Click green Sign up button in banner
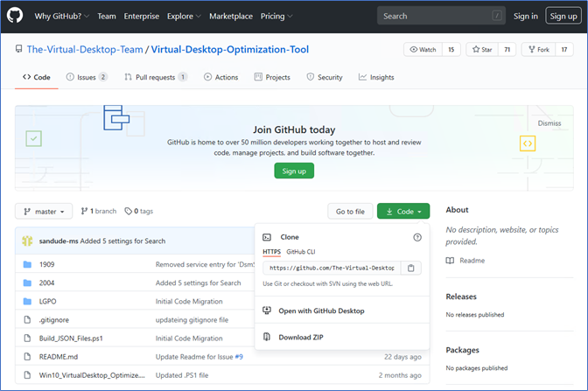 [294, 171]
